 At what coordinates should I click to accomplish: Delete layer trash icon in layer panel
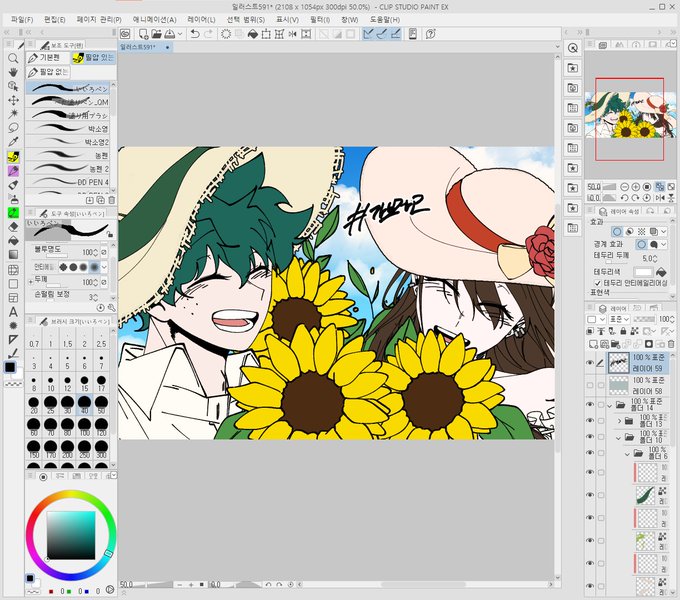click(x=671, y=344)
